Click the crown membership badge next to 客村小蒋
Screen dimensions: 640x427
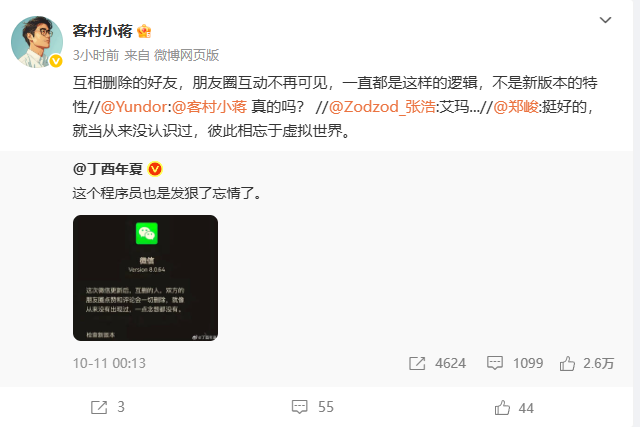point(144,31)
